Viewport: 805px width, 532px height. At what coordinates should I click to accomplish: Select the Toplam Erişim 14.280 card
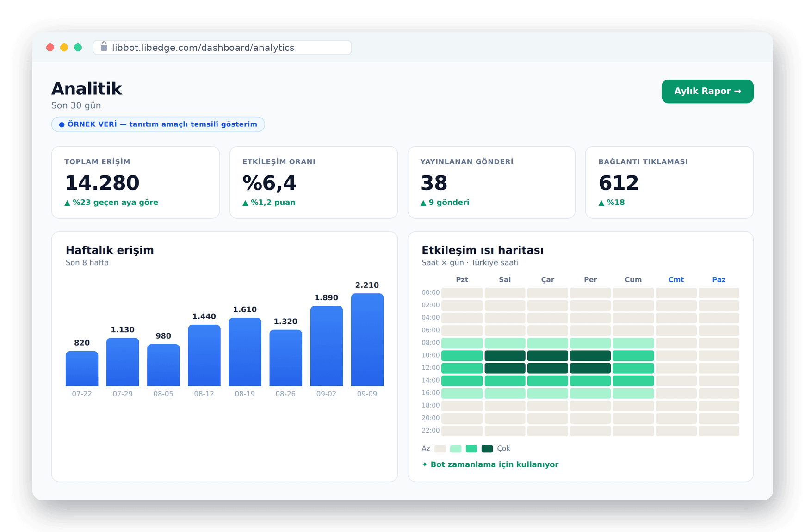136,182
